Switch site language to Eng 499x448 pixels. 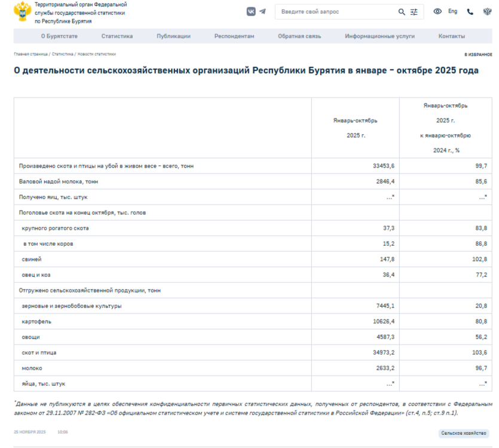pyautogui.click(x=453, y=11)
